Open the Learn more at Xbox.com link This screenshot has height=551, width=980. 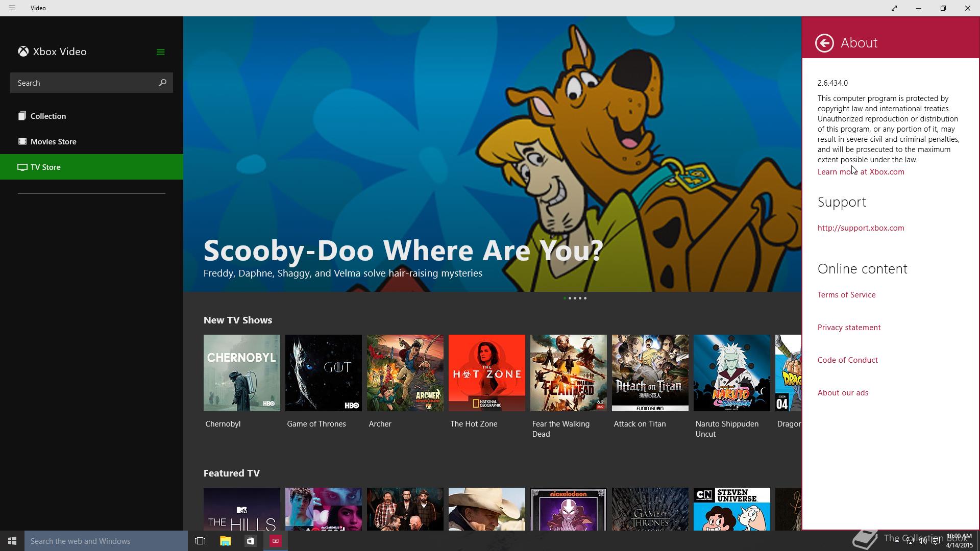point(861,172)
